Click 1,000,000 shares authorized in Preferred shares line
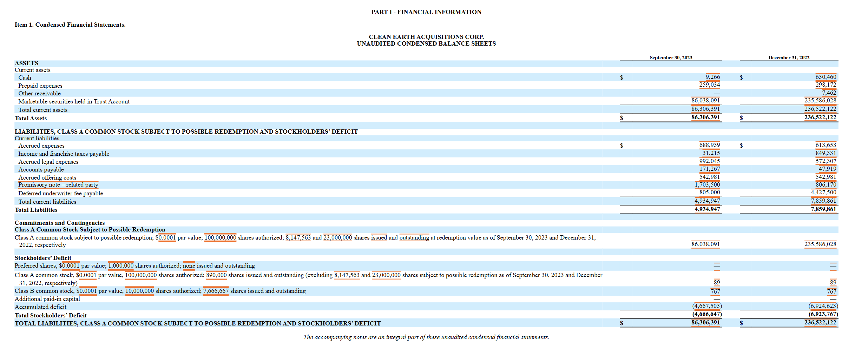Image resolution: width=868 pixels, height=343 pixels. pyautogui.click(x=121, y=265)
